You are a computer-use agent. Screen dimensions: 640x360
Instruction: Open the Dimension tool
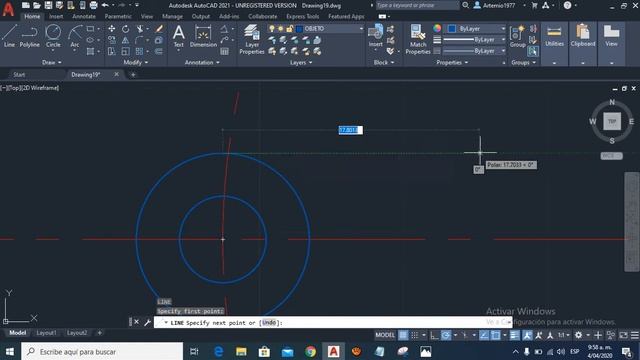coord(203,36)
